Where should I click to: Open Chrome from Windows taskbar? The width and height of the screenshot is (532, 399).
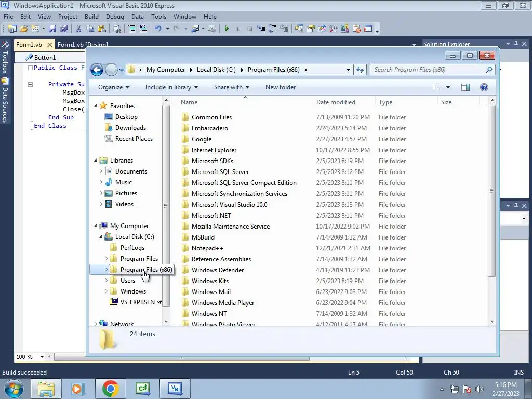(x=110, y=389)
